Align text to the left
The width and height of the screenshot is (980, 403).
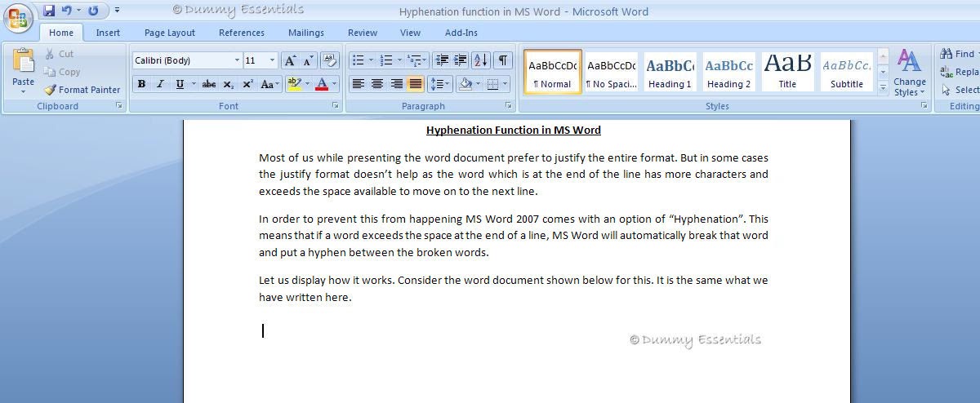point(358,84)
